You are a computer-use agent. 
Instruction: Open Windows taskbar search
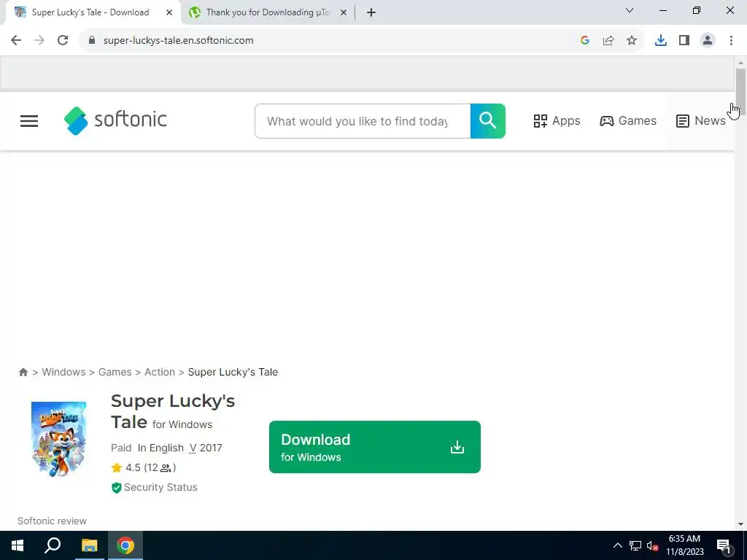53,545
